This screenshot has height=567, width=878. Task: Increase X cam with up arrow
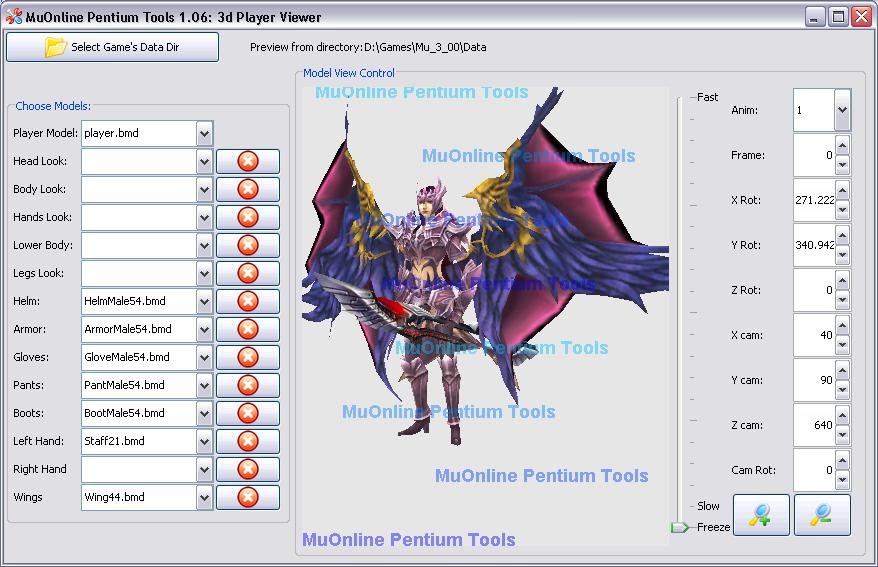click(x=842, y=325)
